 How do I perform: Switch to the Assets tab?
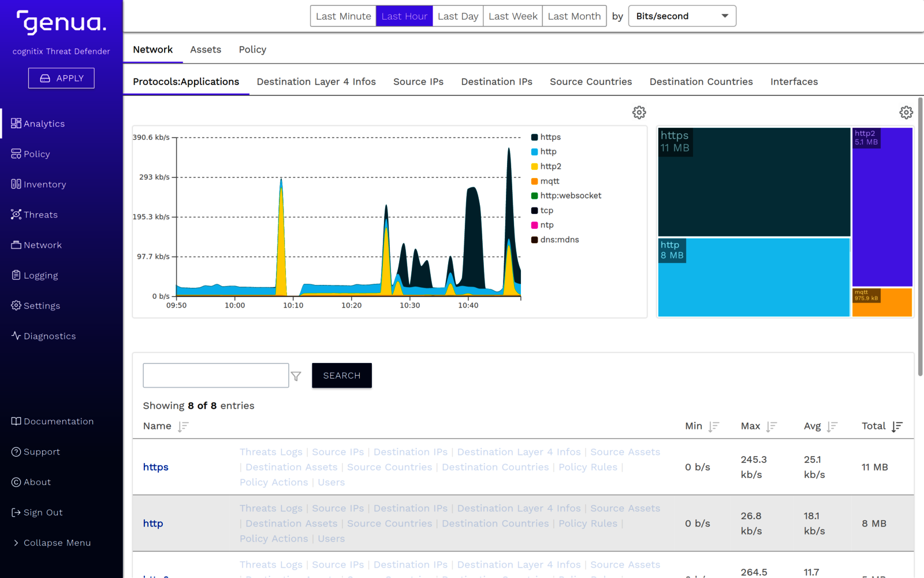click(x=206, y=50)
